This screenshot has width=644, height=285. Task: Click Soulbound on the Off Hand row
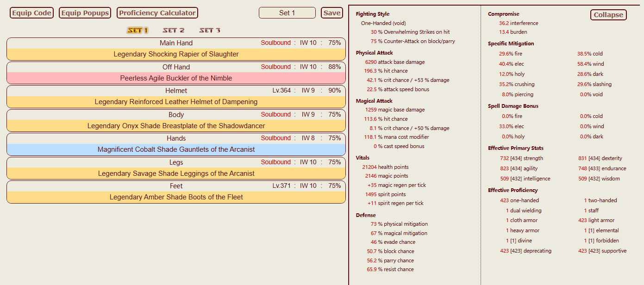point(275,67)
